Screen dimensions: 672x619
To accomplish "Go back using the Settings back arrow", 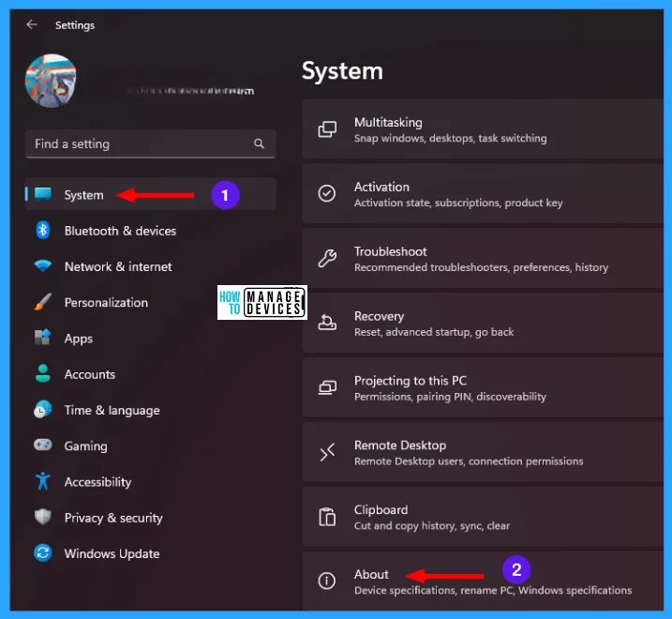I will pyautogui.click(x=32, y=25).
